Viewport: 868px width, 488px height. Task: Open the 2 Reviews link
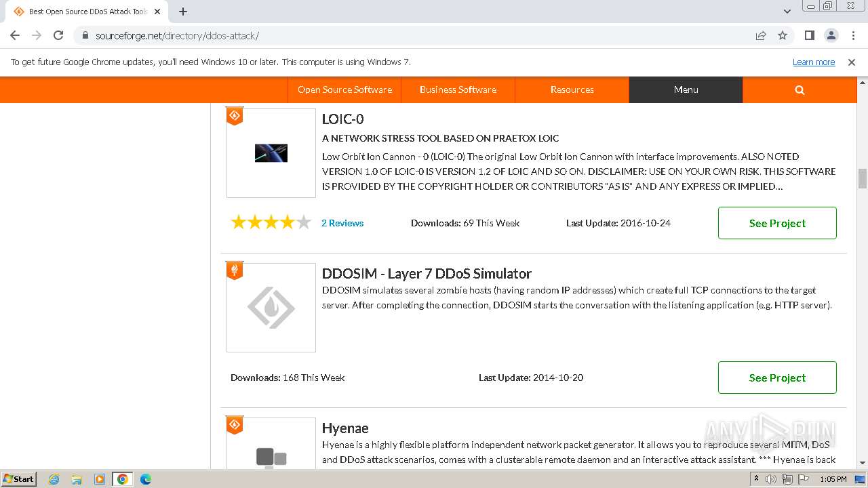click(x=342, y=223)
